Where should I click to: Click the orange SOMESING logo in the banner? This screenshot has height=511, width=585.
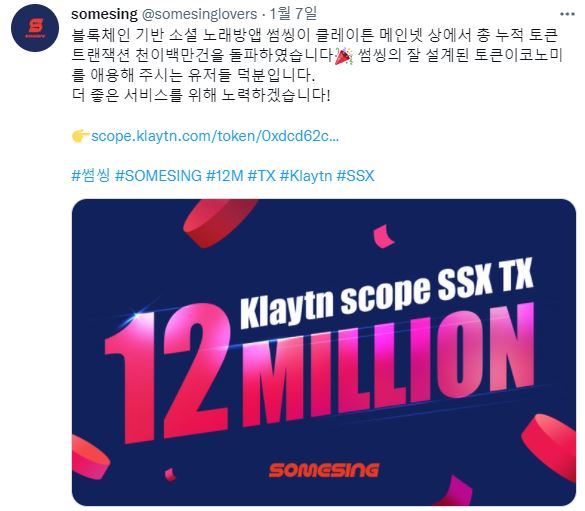coord(324,470)
